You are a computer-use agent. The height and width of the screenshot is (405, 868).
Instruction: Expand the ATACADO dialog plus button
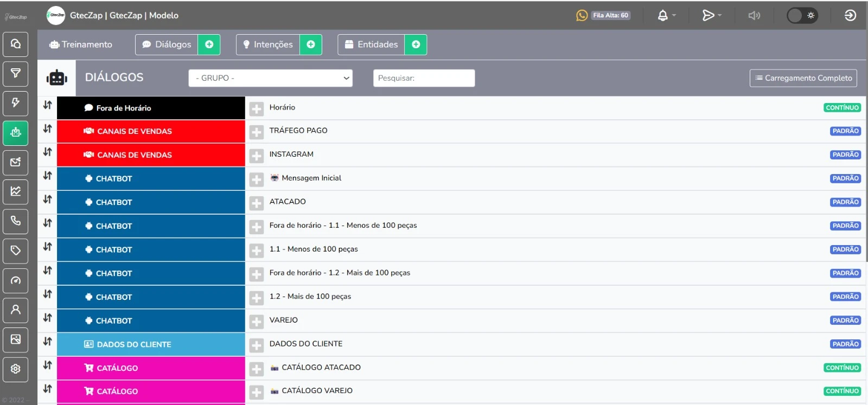tap(257, 203)
